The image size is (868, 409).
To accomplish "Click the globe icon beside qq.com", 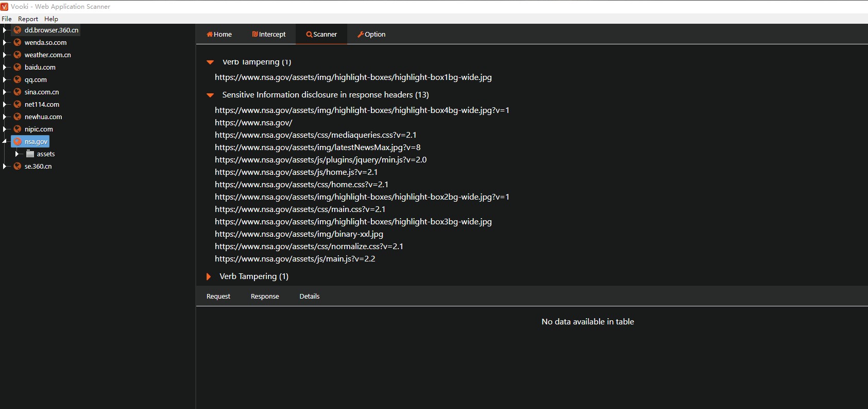I will point(18,79).
